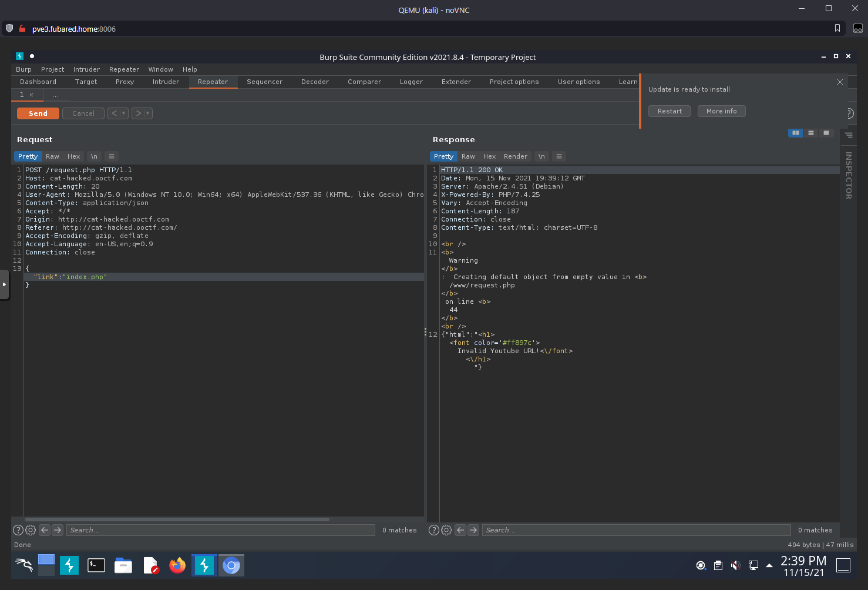Open previous history dropdown arrow
The image size is (868, 590).
click(x=124, y=113)
